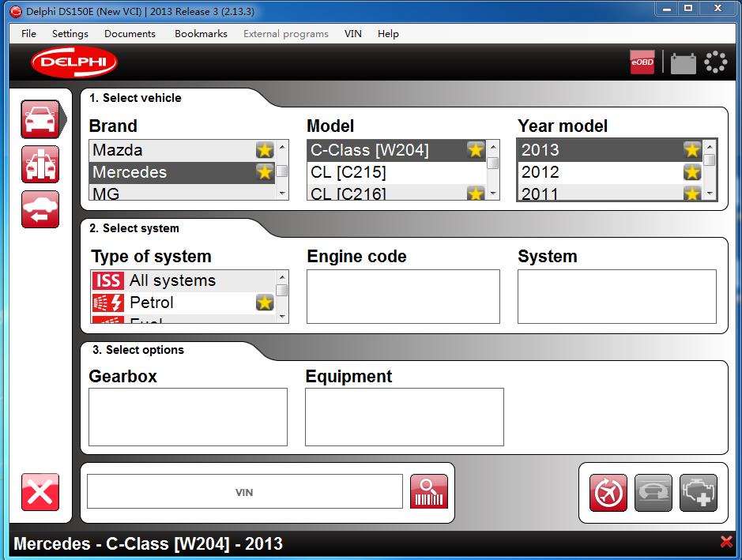The height and width of the screenshot is (560, 742).
Task: Toggle favorite star for Mazda
Action: tap(265, 150)
